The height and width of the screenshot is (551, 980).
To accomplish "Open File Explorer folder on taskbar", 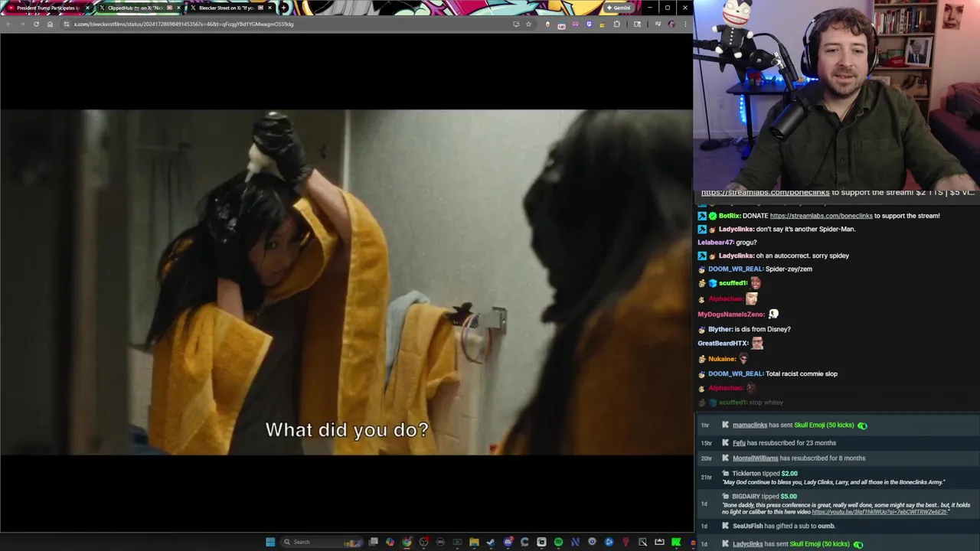I will click(x=474, y=542).
